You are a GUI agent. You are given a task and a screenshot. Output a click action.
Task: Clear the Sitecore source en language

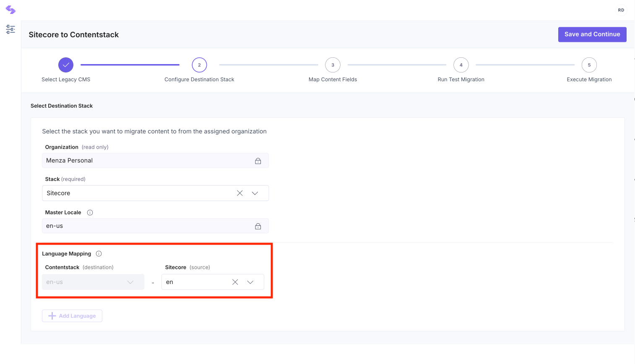pos(235,282)
